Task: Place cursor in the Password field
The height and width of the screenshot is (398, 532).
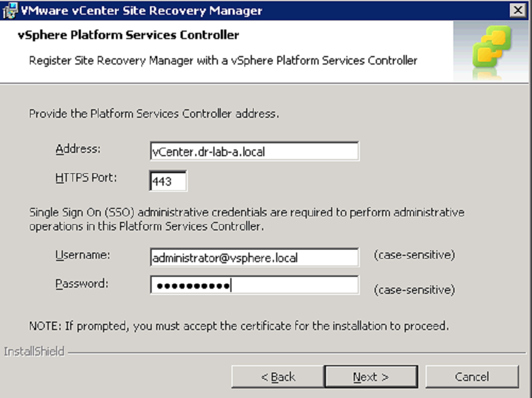Action: [255, 285]
